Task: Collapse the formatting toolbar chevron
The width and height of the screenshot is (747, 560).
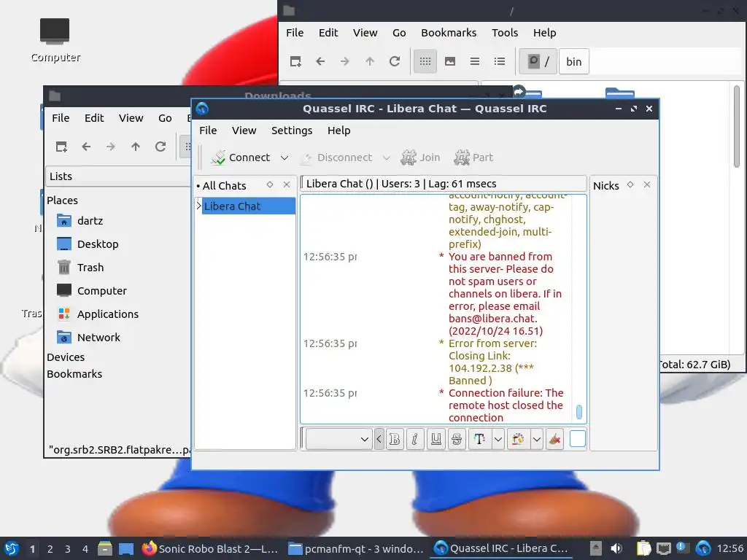Action: tap(379, 439)
